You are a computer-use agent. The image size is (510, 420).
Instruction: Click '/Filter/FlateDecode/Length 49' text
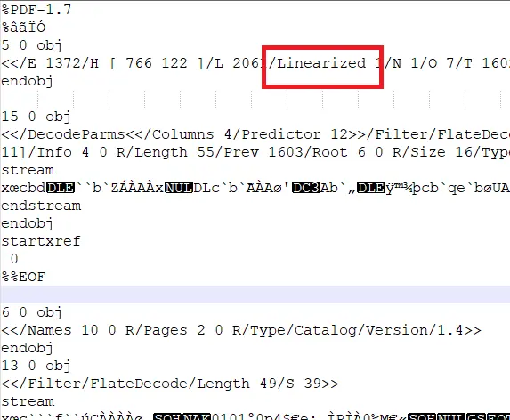148,384
